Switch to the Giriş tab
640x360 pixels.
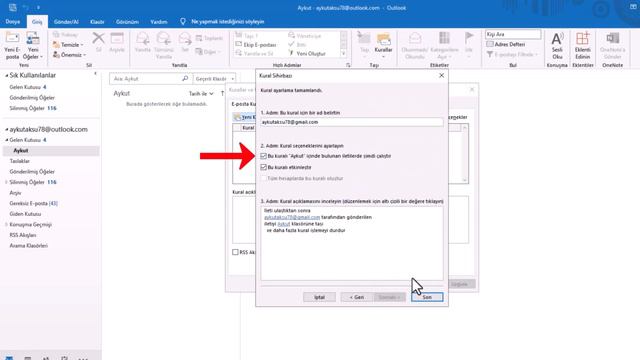(x=37, y=22)
